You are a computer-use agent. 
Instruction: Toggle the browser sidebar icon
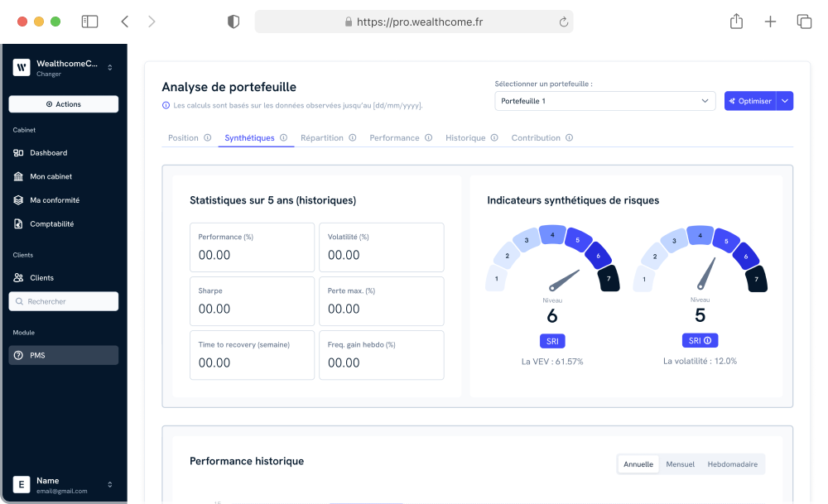coord(89,22)
